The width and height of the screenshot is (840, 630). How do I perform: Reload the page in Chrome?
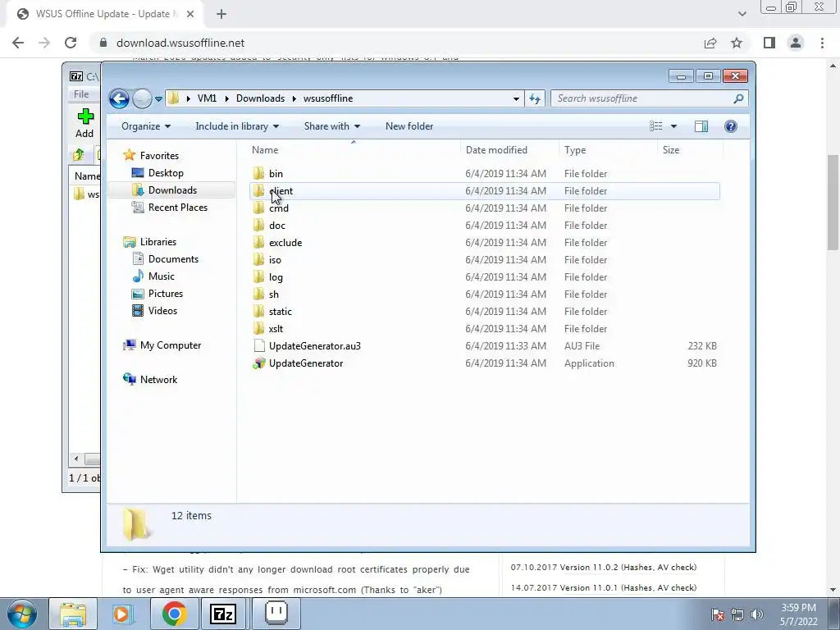tap(71, 43)
